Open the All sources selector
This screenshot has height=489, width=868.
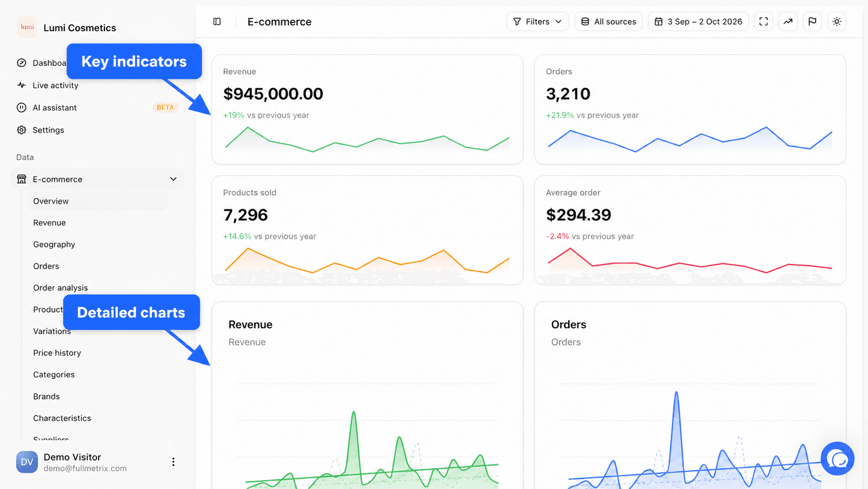coord(608,21)
